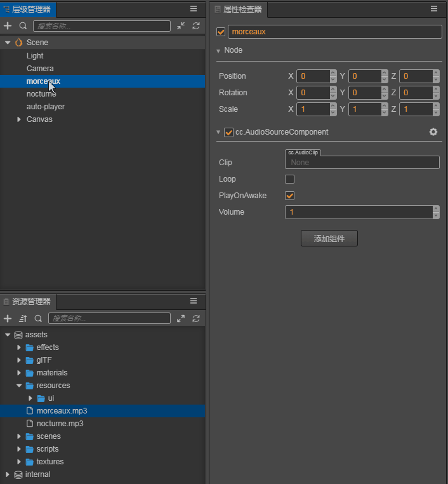
Task: Expand the internal database arrow
Action: coord(8,474)
